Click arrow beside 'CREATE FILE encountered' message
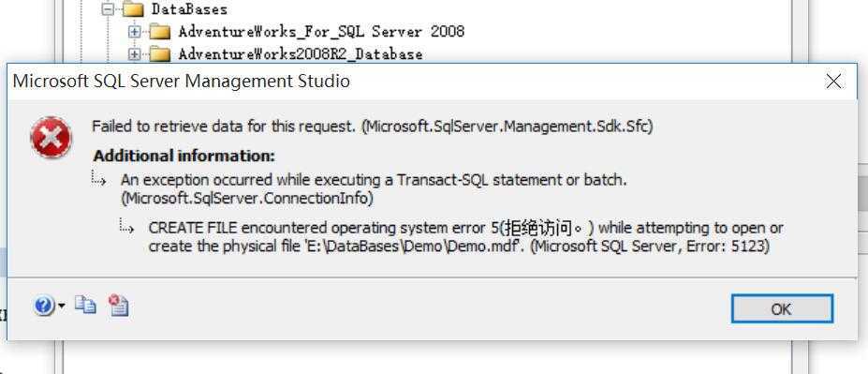This screenshot has height=374, width=868. pyautogui.click(x=126, y=226)
